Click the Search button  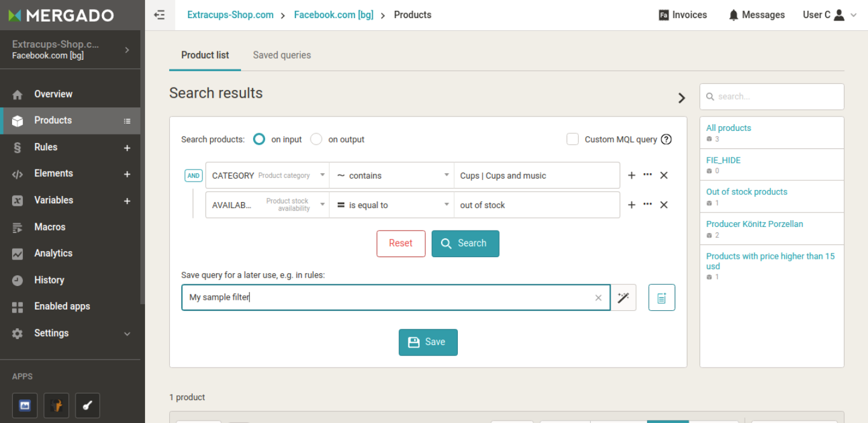point(465,243)
